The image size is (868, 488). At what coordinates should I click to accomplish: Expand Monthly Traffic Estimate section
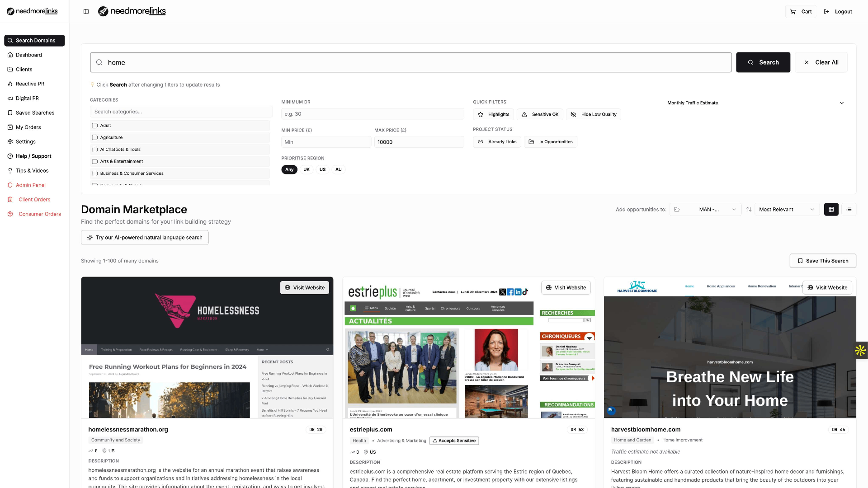pos(755,103)
